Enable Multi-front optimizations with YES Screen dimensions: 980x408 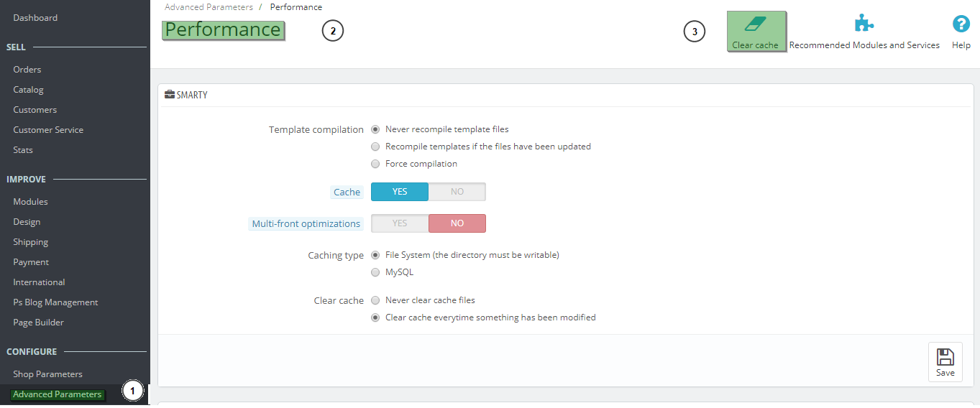coord(400,223)
